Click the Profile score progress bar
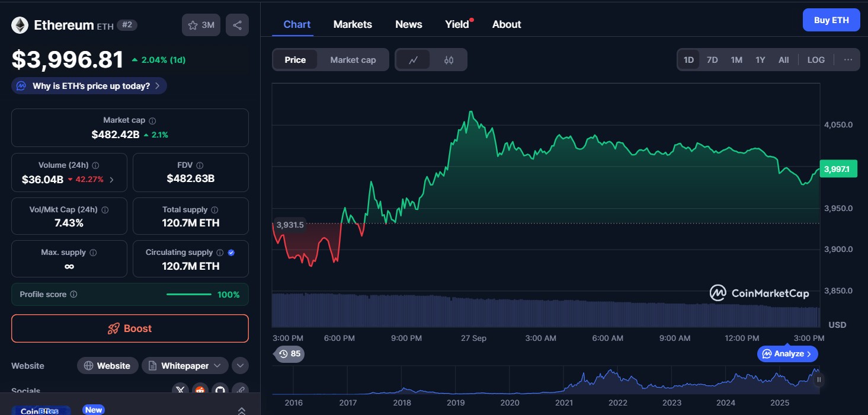 [x=189, y=294]
